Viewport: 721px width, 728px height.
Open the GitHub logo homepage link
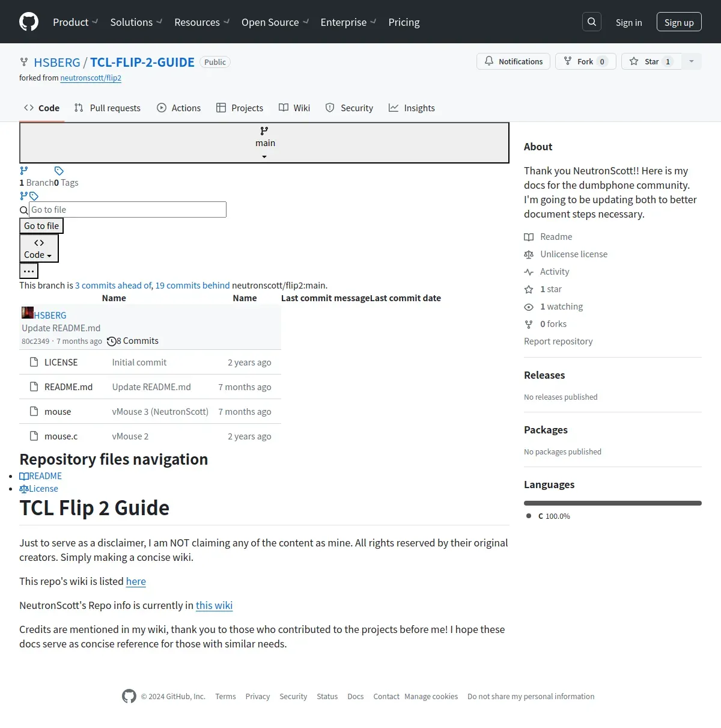pyautogui.click(x=29, y=22)
